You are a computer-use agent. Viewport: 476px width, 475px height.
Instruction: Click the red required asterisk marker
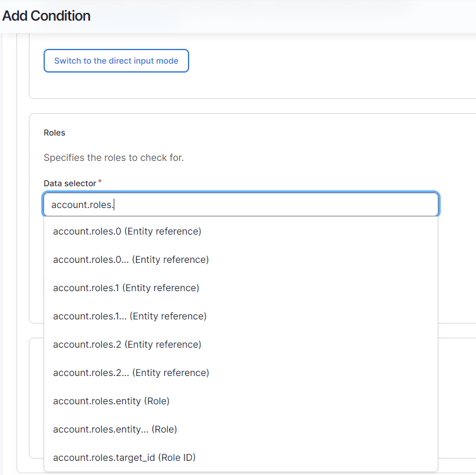click(x=100, y=182)
